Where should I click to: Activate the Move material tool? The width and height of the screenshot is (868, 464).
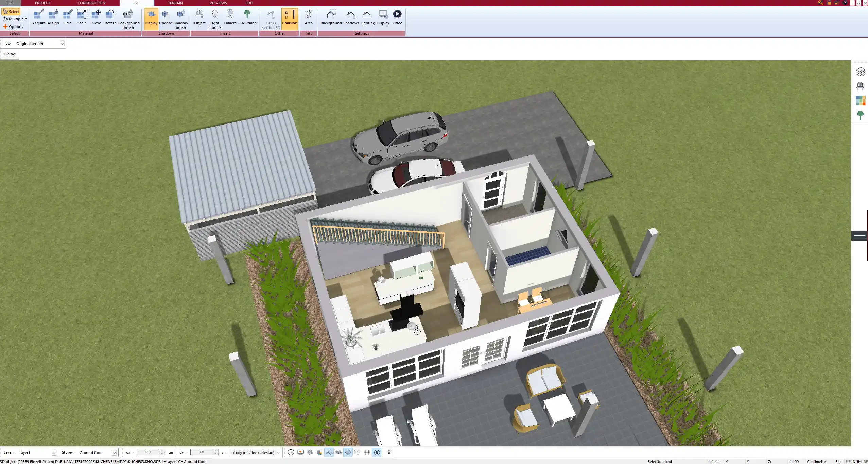click(96, 17)
